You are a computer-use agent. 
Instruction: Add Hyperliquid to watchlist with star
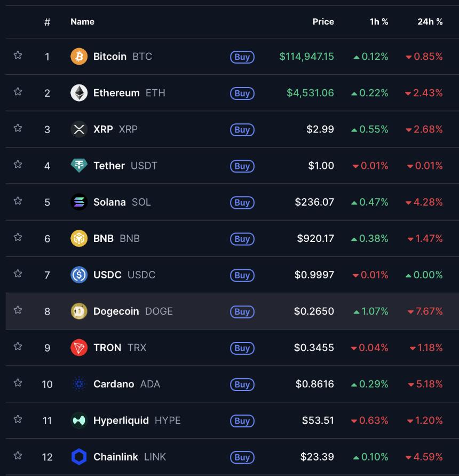tap(18, 419)
